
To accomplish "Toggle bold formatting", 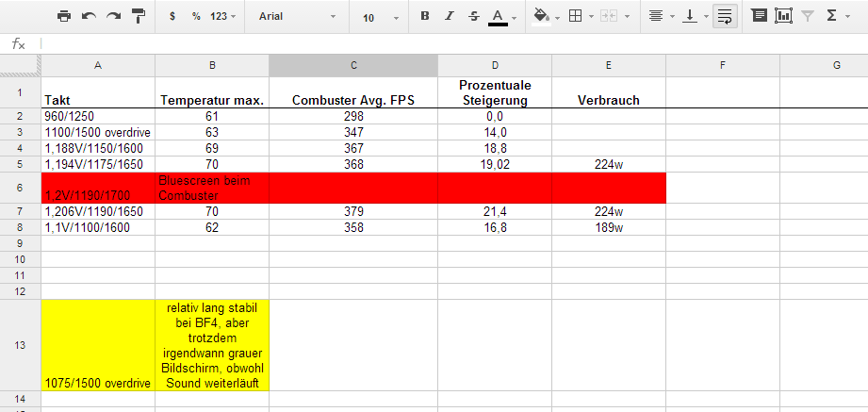I will coord(425,16).
